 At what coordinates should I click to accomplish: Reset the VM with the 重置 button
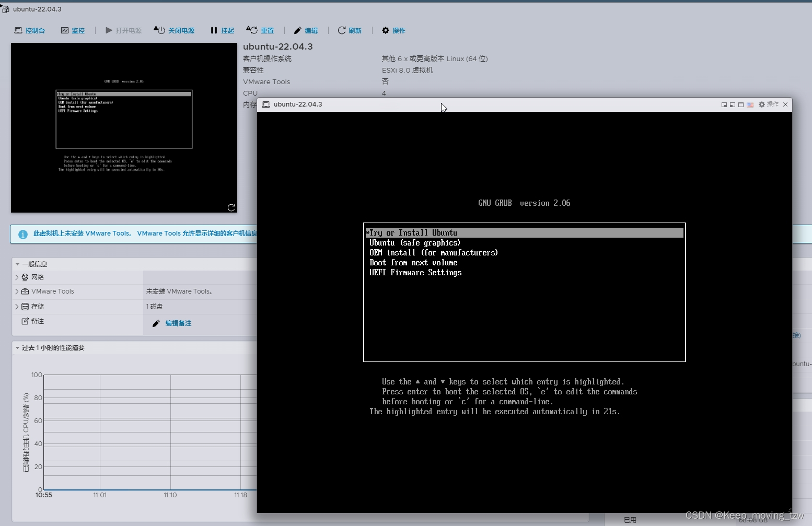click(260, 30)
